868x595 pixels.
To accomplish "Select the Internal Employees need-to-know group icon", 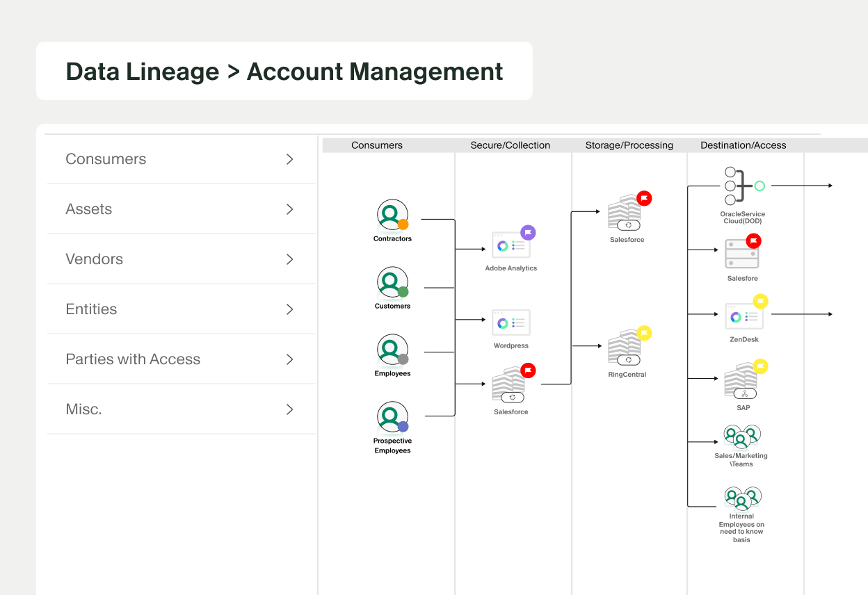I will coord(741,498).
